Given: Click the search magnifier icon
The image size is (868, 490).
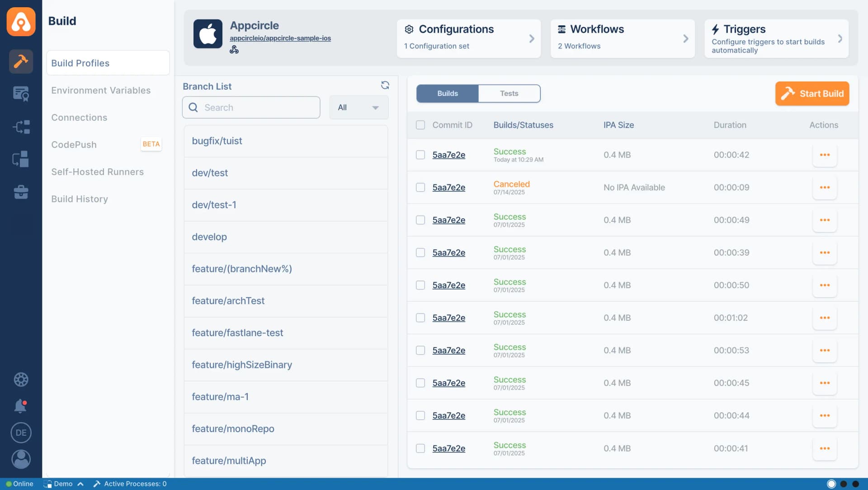Looking at the screenshot, I should coord(193,107).
